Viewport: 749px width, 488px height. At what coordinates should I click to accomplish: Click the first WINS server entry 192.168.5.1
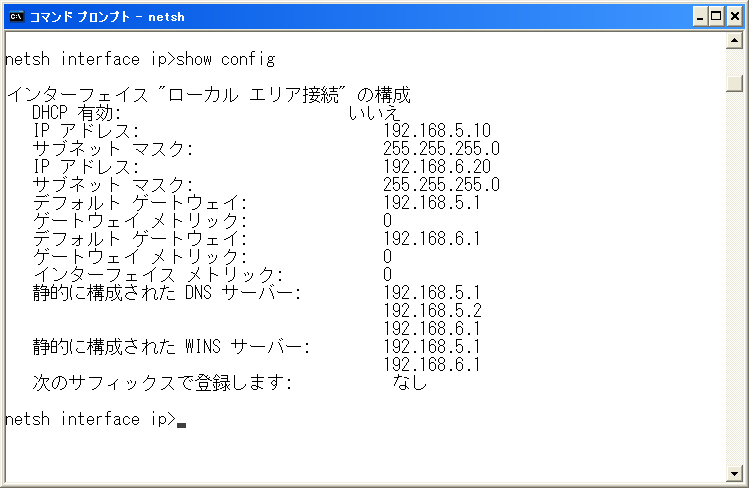coord(432,347)
